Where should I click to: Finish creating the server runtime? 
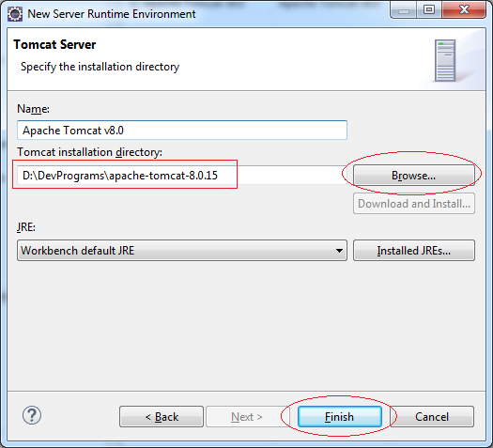coord(340,417)
